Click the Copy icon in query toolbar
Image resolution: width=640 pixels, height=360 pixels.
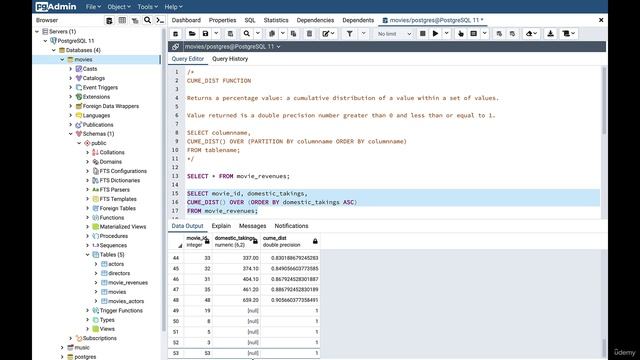[272, 34]
